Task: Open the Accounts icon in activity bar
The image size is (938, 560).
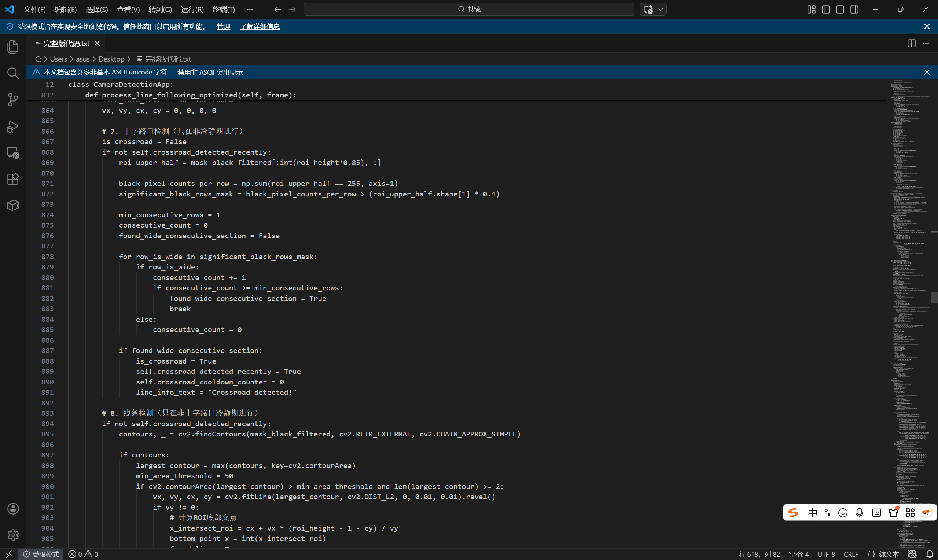Action: (13, 508)
